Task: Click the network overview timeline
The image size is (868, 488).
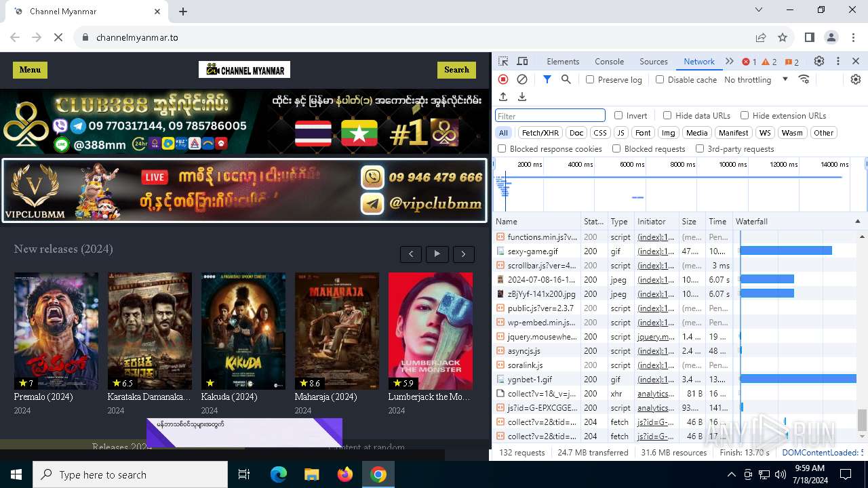Action: coord(680,184)
